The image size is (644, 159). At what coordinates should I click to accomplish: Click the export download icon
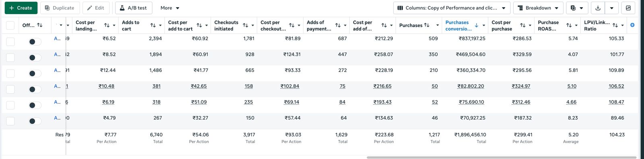(x=598, y=8)
